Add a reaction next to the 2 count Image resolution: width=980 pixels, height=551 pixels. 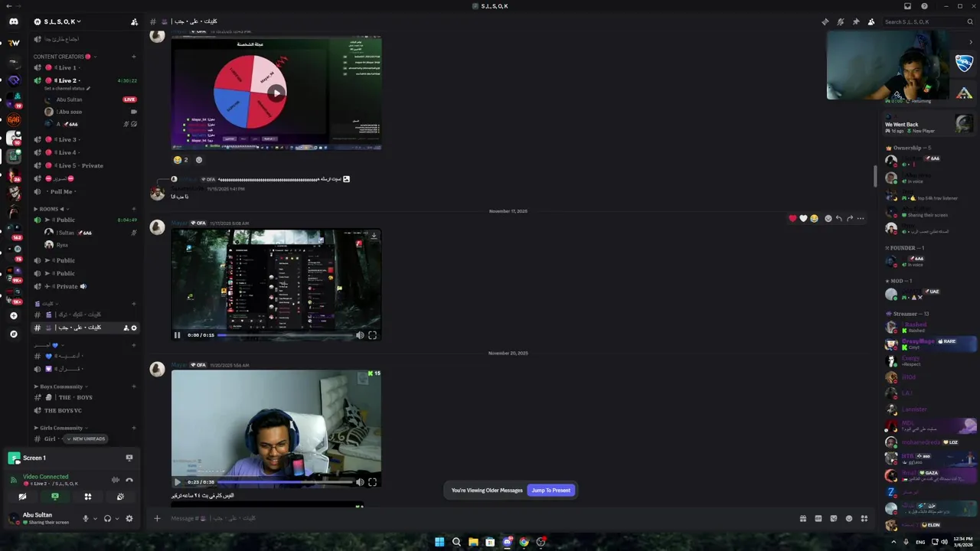[x=199, y=160]
